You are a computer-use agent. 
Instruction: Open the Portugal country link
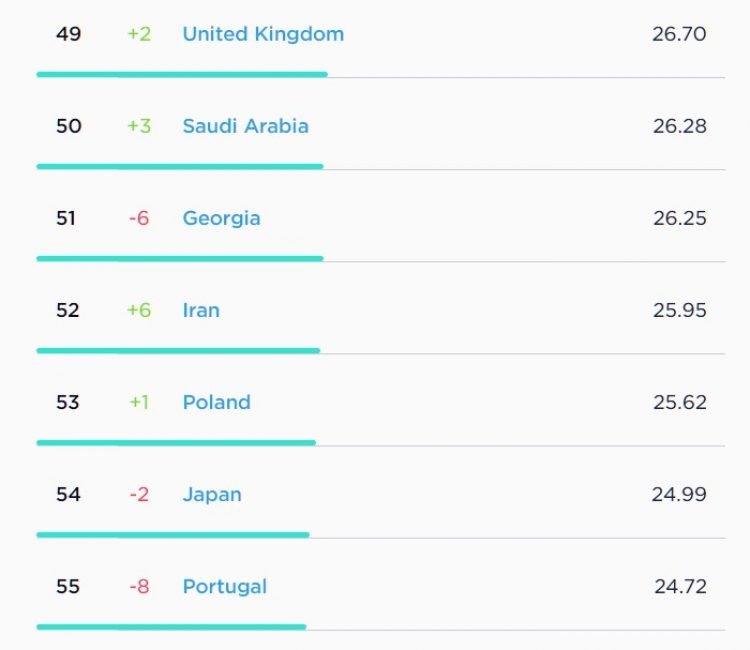[x=224, y=587]
